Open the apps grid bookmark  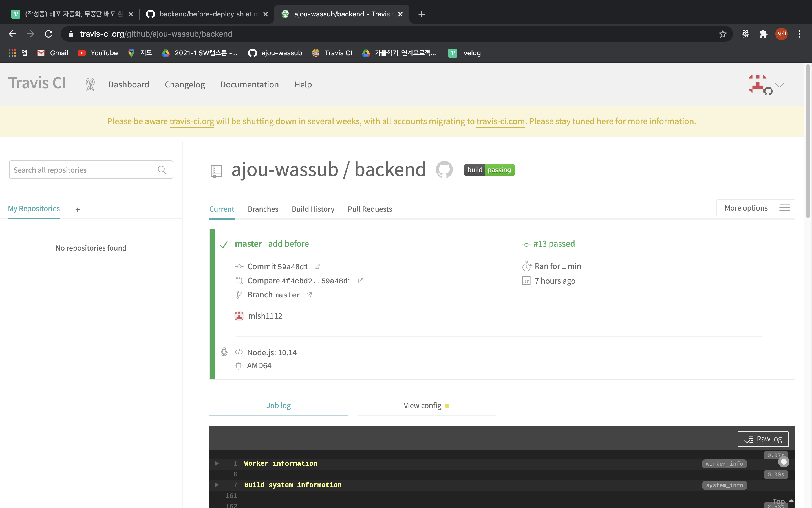17,53
